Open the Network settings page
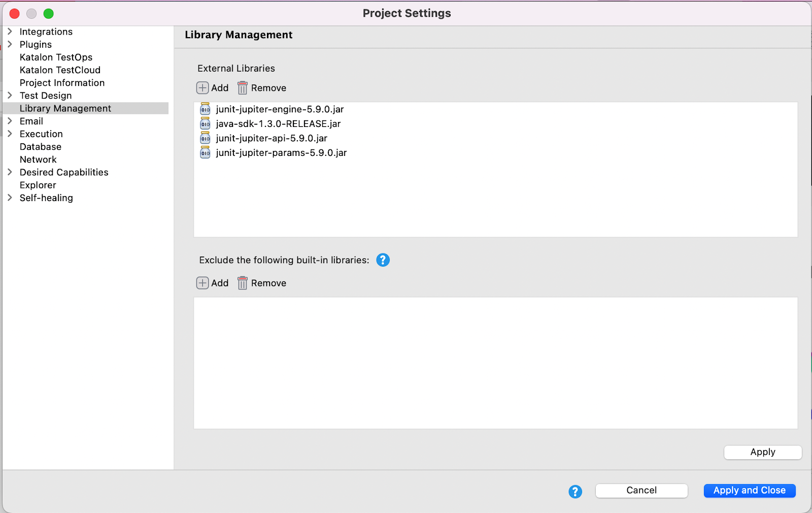The width and height of the screenshot is (812, 513). (x=38, y=159)
